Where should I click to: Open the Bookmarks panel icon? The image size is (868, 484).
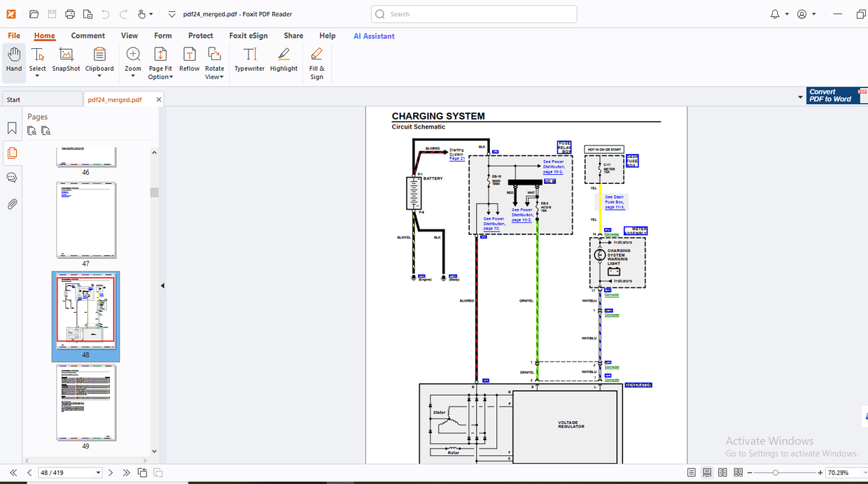point(11,128)
